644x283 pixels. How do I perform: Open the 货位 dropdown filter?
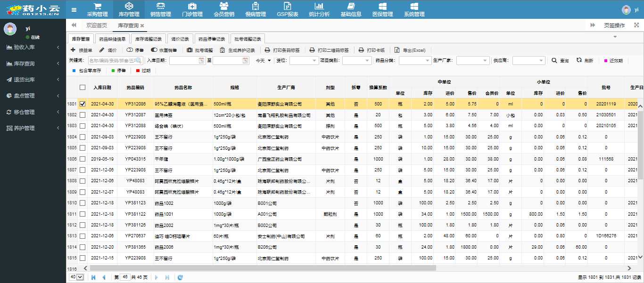(315, 61)
